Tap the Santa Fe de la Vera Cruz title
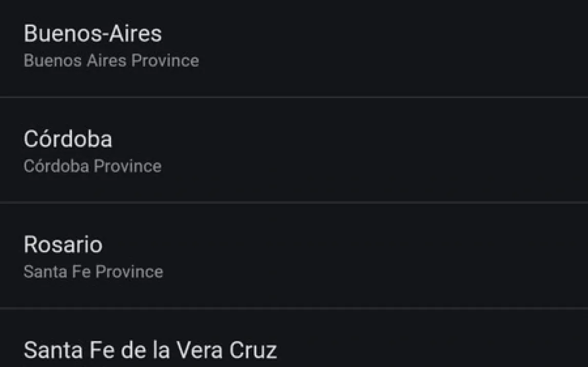The width and height of the screenshot is (588, 367). point(150,350)
